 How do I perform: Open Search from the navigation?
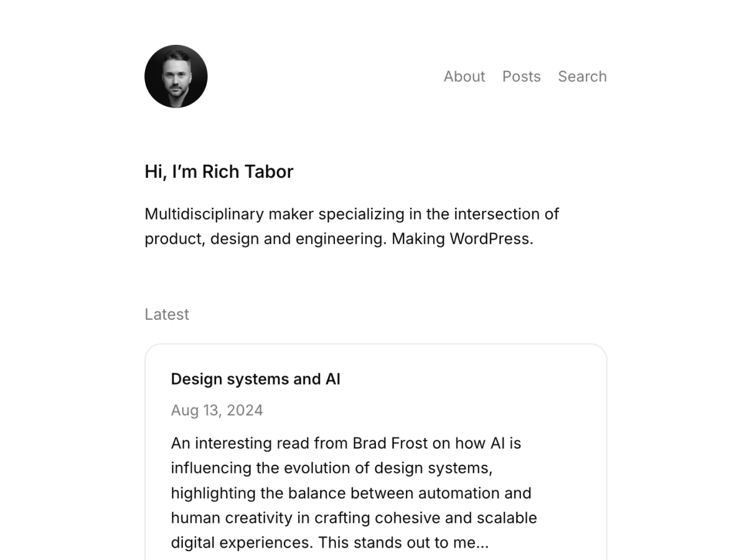tap(581, 77)
